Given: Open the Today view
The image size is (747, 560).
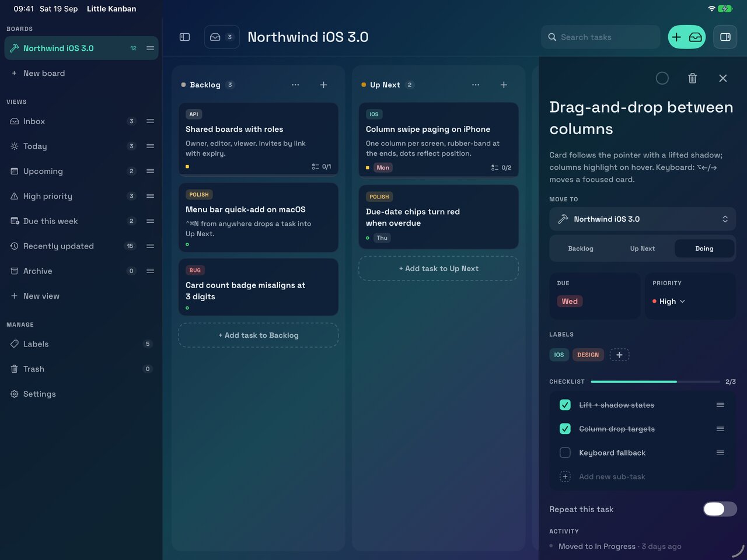Looking at the screenshot, I should coord(81,146).
